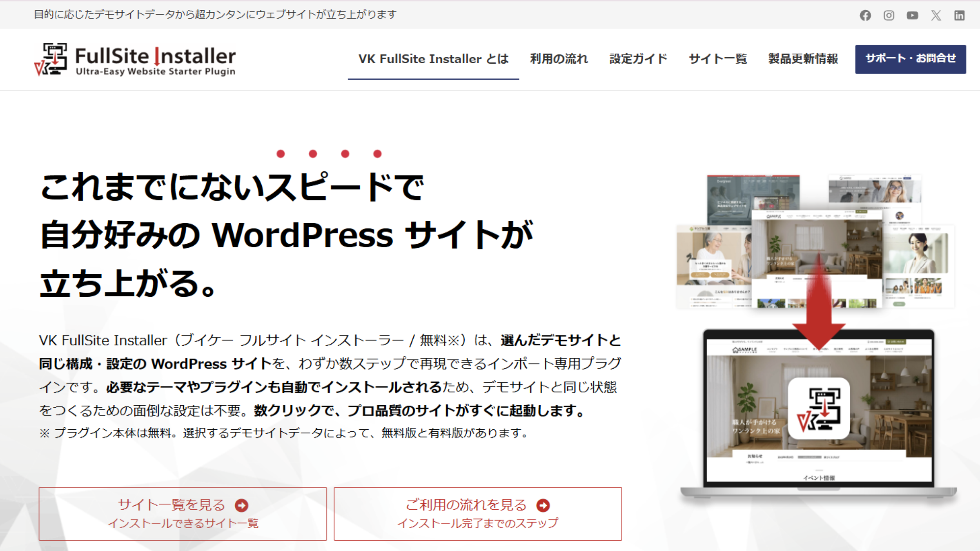Open the YouTube social icon

point(912,16)
